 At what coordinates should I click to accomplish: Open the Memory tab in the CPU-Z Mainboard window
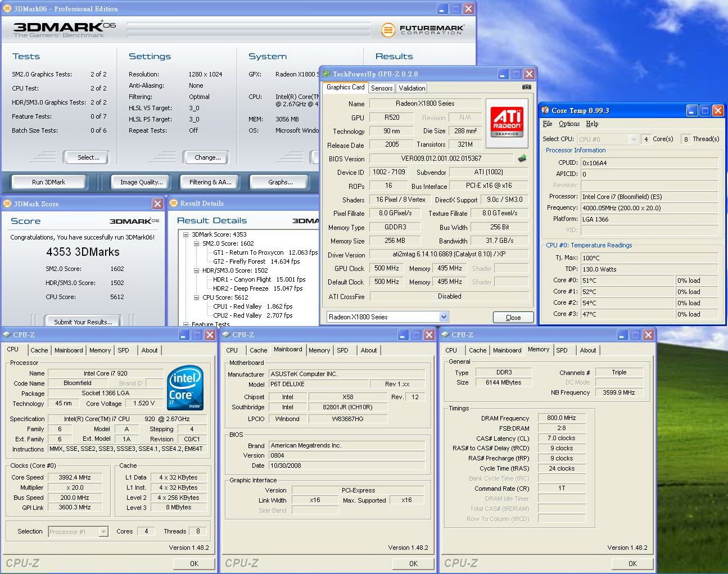click(x=319, y=350)
